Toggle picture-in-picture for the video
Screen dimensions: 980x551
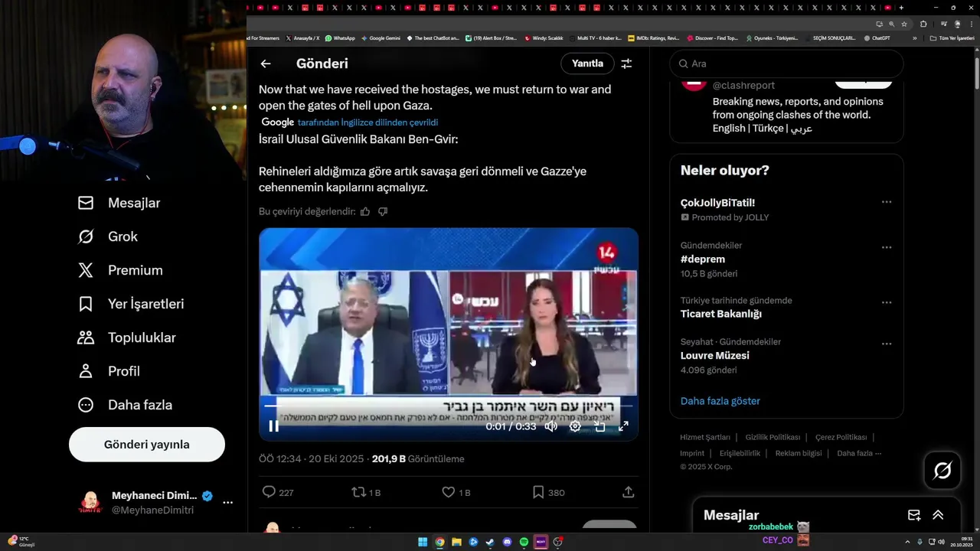tap(600, 426)
